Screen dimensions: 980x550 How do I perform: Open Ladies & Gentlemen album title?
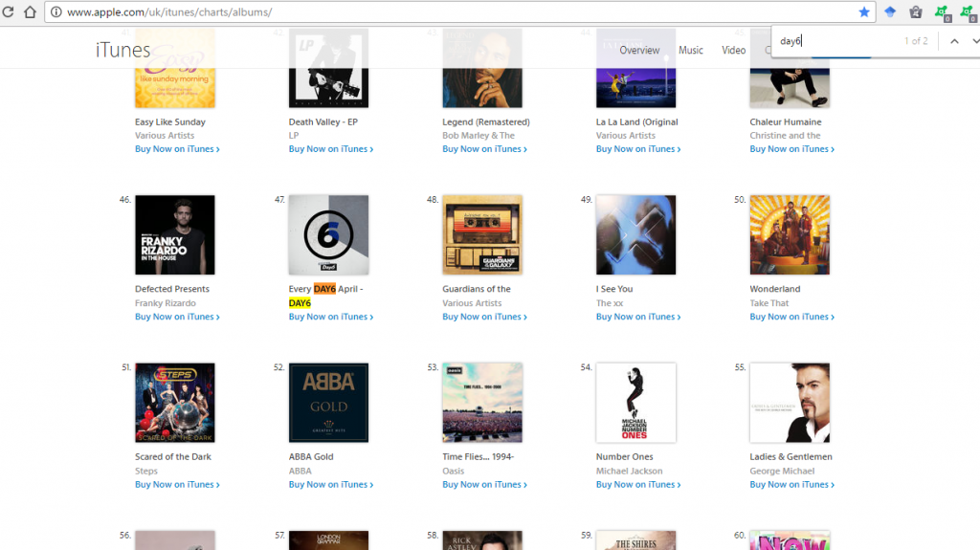(791, 457)
